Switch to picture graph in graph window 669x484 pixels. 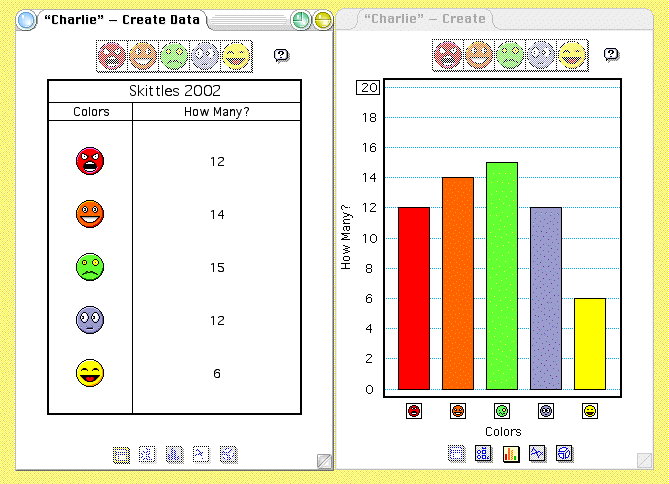tap(483, 454)
